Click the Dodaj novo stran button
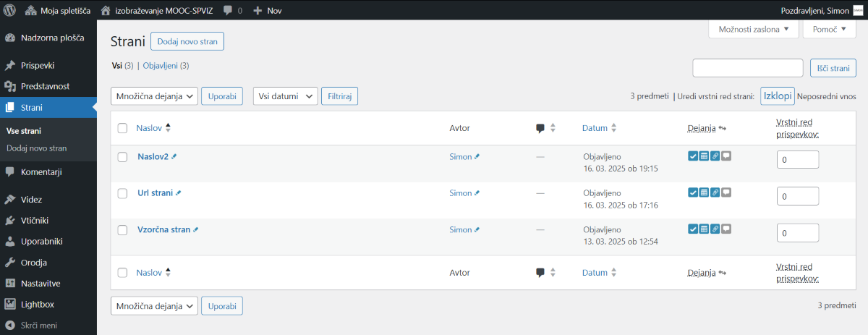This screenshot has height=335, width=868. pyautogui.click(x=187, y=41)
